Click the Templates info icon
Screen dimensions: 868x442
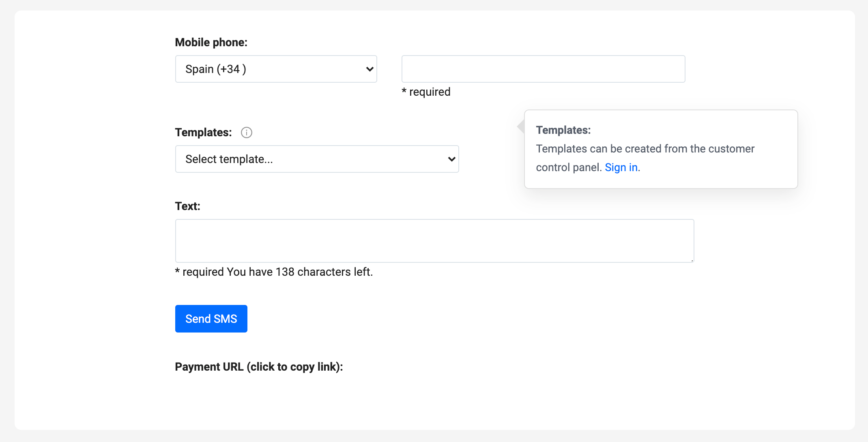click(247, 133)
